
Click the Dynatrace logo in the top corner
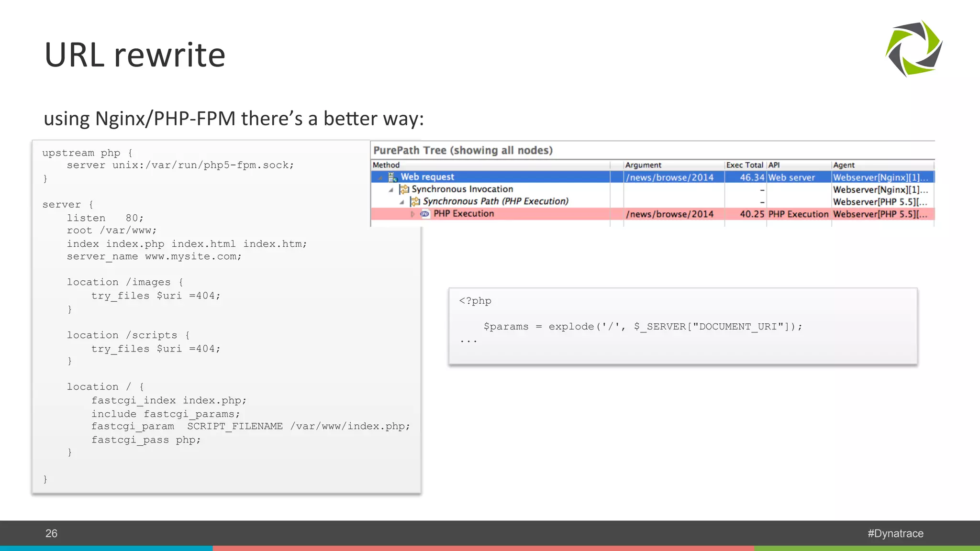pyautogui.click(x=914, y=48)
